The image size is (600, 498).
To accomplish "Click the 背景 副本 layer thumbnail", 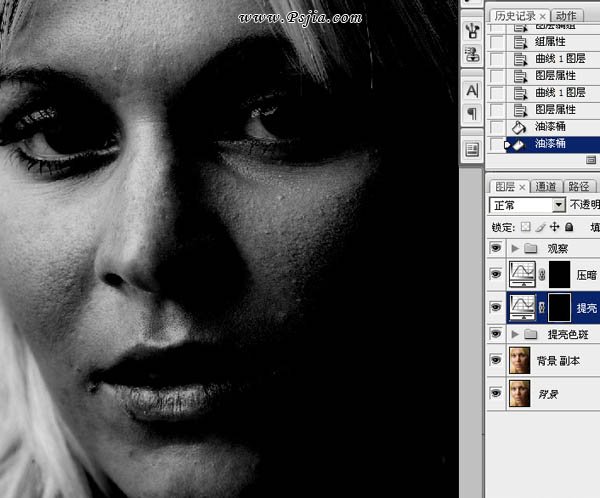I will (x=520, y=360).
